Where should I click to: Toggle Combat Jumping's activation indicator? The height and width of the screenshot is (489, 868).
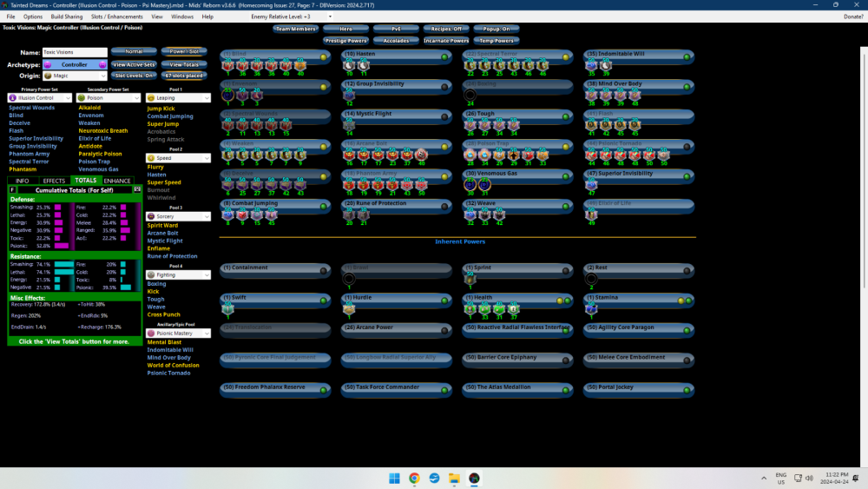click(x=323, y=207)
